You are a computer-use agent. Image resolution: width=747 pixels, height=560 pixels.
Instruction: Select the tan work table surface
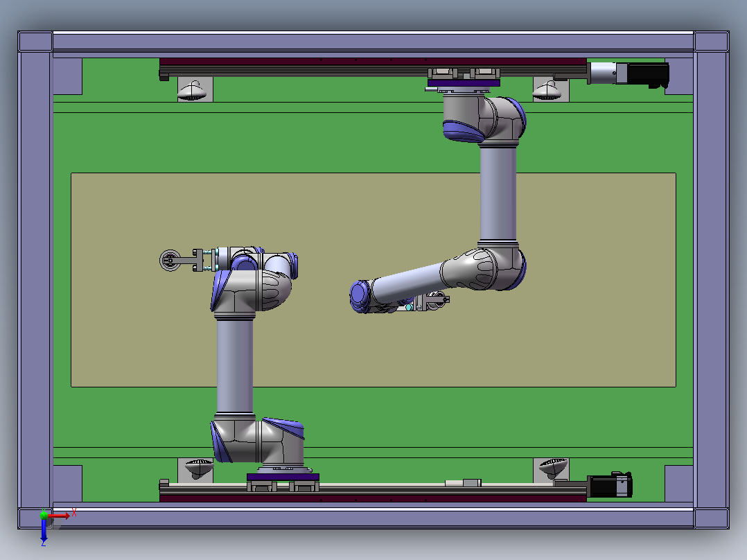click(373, 280)
